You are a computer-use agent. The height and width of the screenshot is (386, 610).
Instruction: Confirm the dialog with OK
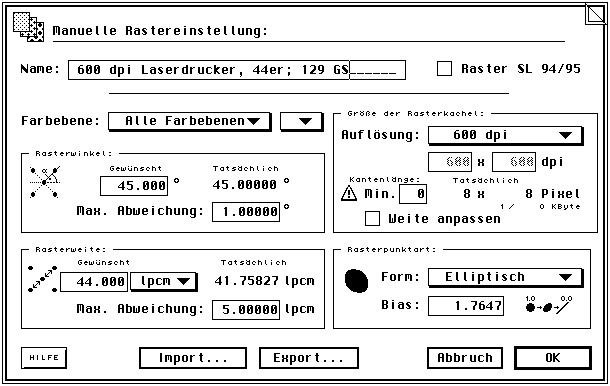(553, 358)
